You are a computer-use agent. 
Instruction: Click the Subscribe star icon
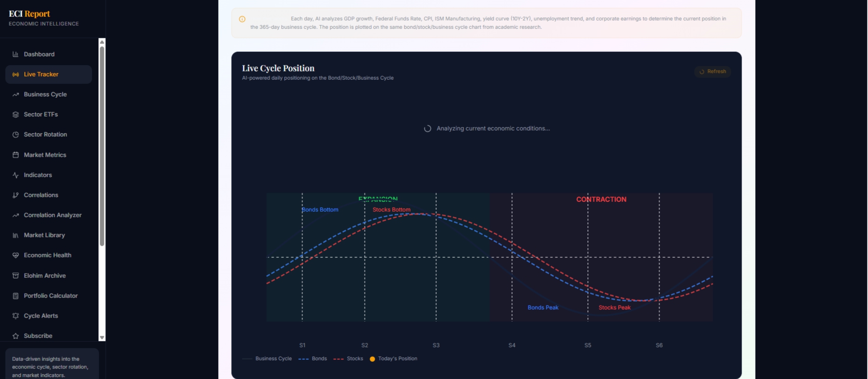pos(15,336)
